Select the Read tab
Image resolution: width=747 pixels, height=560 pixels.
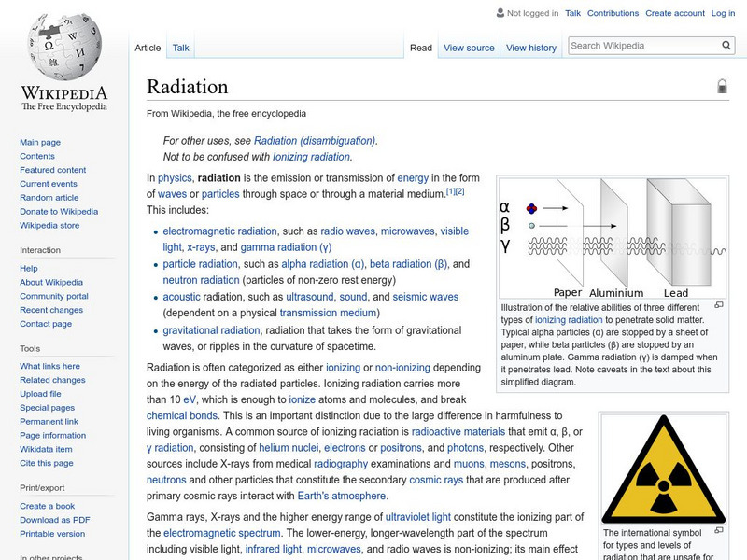coord(421,48)
